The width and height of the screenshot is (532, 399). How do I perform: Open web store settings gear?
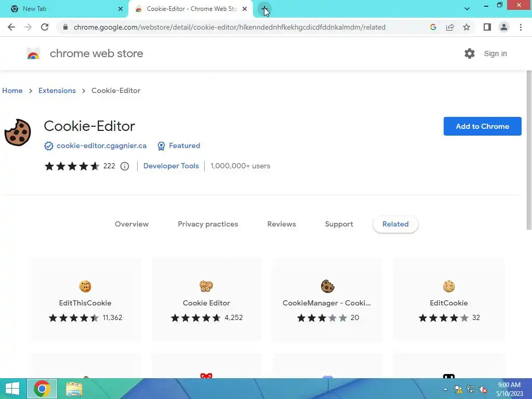[x=470, y=54]
